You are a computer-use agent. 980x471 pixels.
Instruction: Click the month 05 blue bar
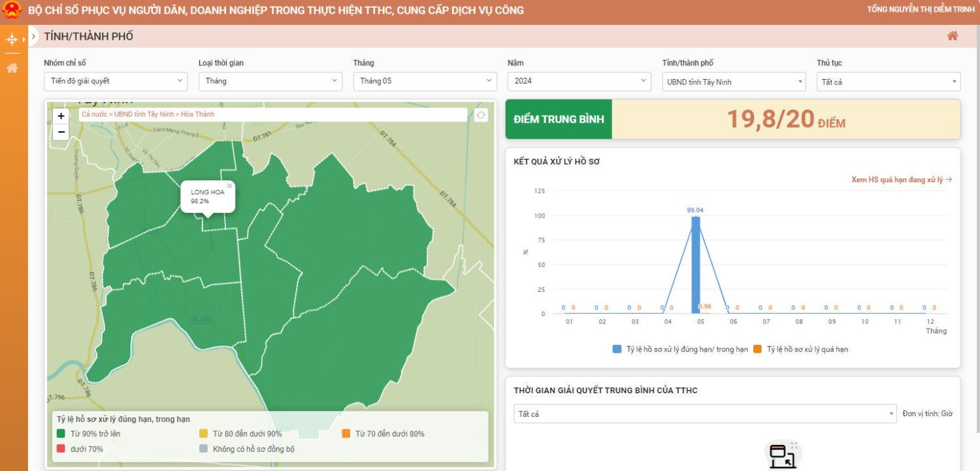tap(695, 265)
